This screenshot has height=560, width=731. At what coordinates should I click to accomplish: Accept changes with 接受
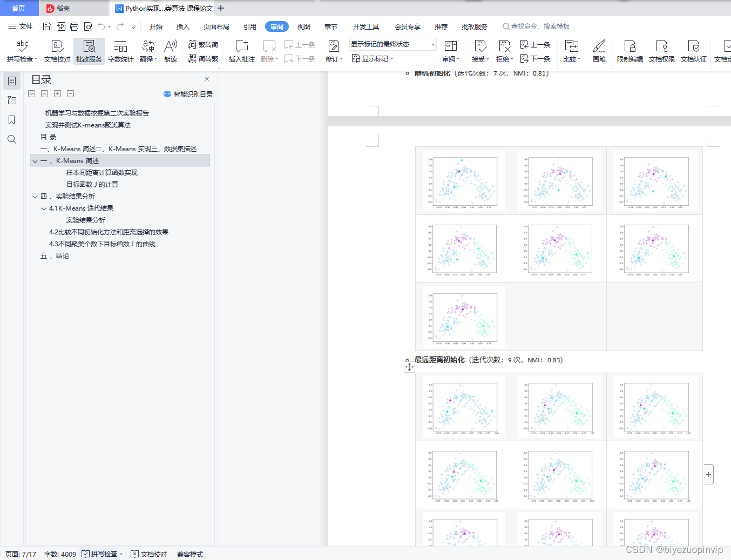480,51
